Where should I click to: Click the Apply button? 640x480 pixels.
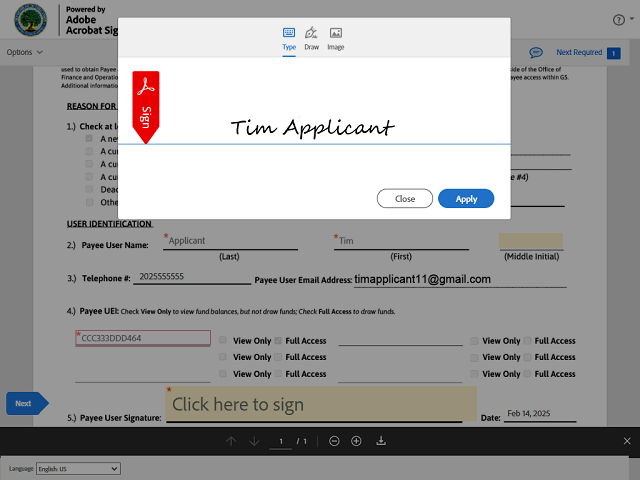pyautogui.click(x=466, y=198)
